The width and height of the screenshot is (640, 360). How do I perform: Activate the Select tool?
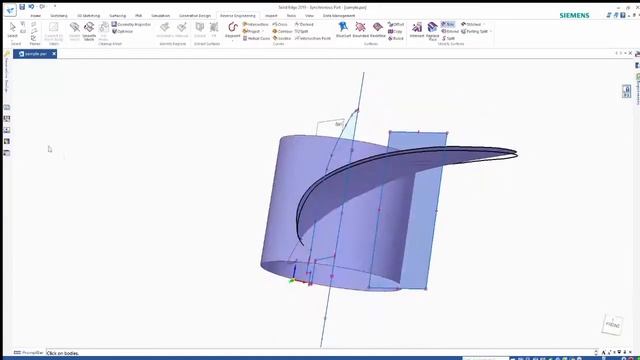tap(12, 30)
